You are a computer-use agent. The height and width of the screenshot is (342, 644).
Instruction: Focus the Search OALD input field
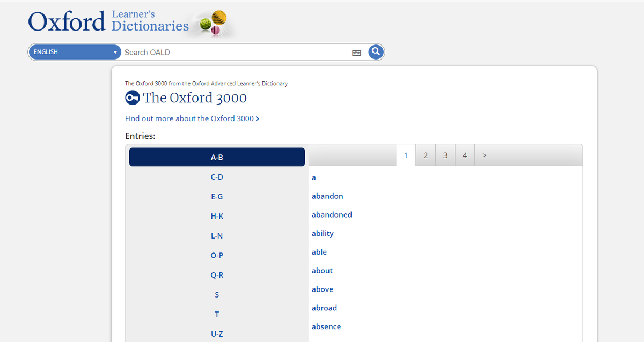[236, 52]
